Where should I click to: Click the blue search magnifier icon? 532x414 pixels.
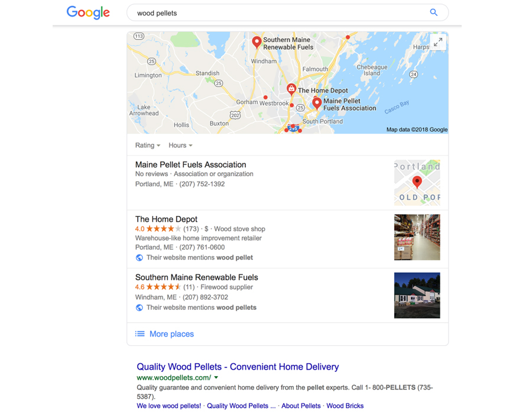[x=433, y=12]
